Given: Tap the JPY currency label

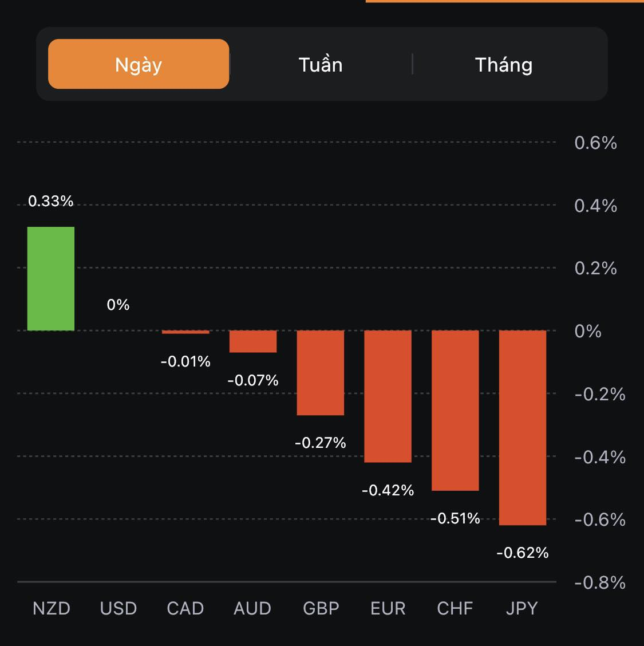Looking at the screenshot, I should [x=522, y=608].
